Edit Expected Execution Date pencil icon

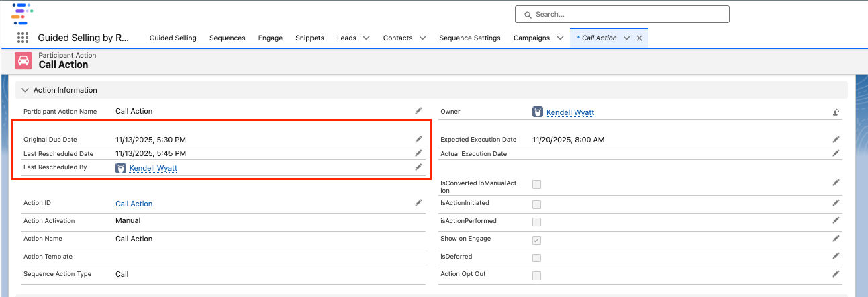point(836,139)
